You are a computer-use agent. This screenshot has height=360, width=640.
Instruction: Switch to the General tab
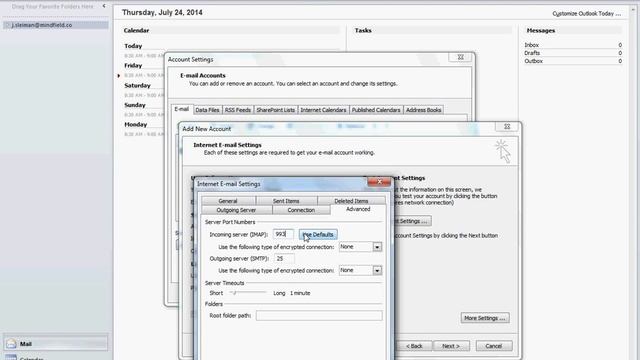(x=228, y=201)
